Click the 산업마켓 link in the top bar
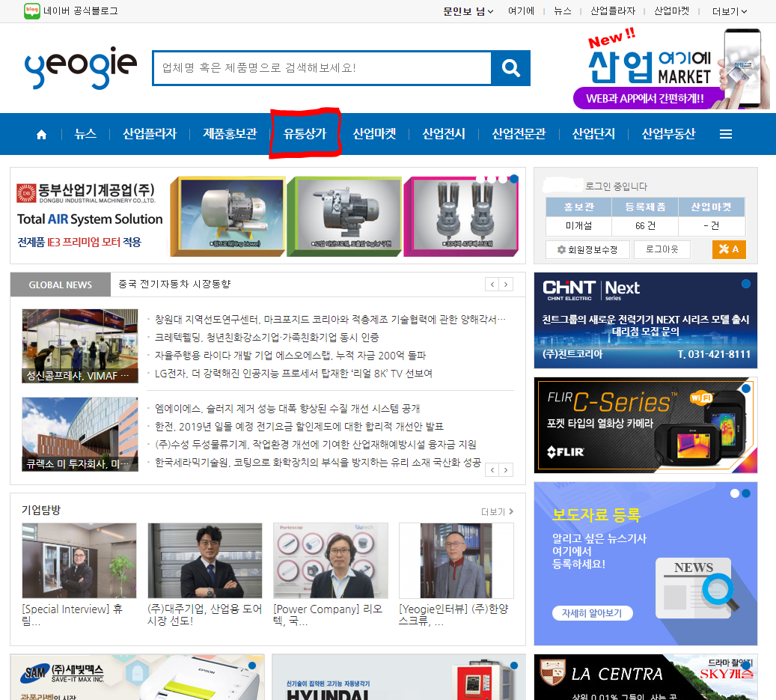 pyautogui.click(x=671, y=11)
